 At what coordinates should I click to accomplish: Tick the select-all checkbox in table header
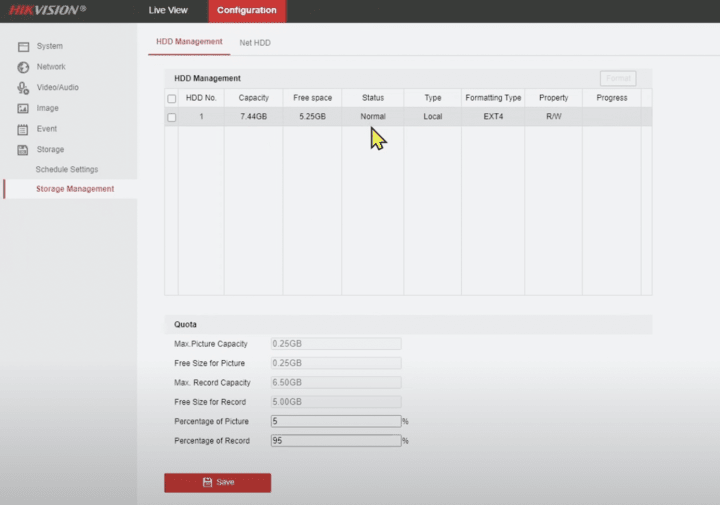[172, 98]
